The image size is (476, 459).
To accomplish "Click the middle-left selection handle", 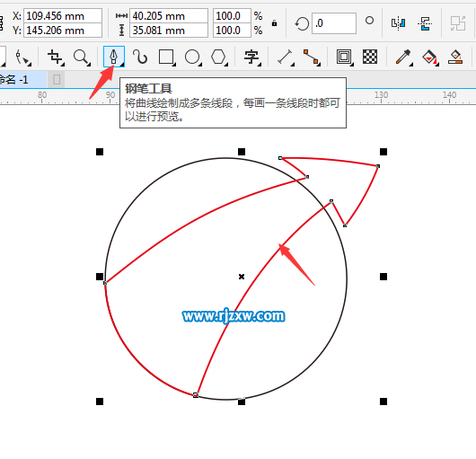I will pyautogui.click(x=100, y=277).
